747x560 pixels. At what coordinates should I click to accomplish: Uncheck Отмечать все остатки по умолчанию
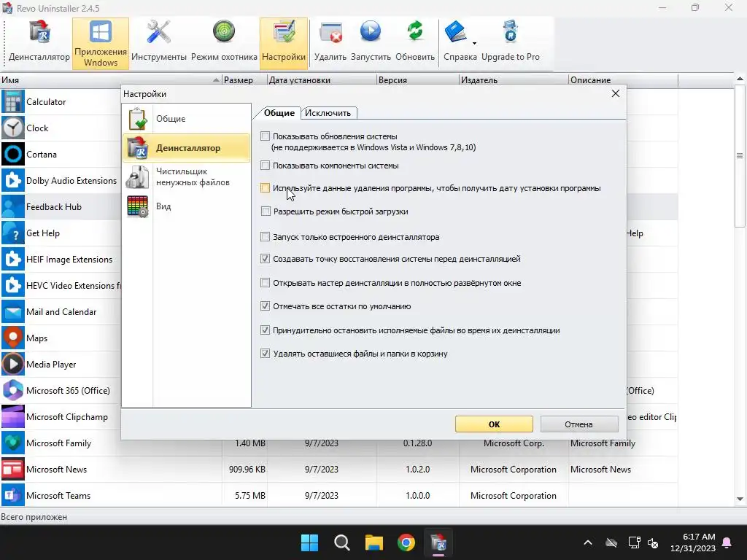266,306
